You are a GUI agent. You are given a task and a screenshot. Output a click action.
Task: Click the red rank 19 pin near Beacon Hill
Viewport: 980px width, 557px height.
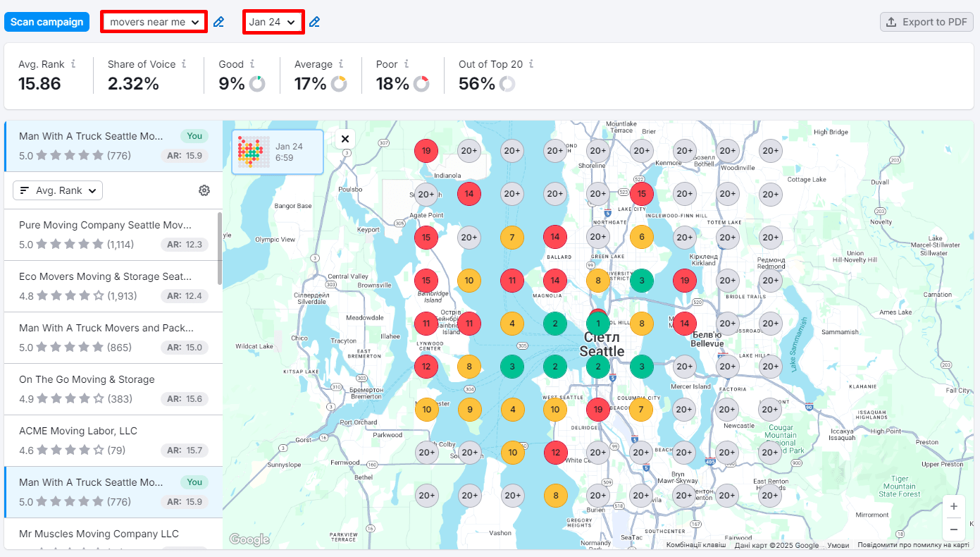click(x=598, y=410)
